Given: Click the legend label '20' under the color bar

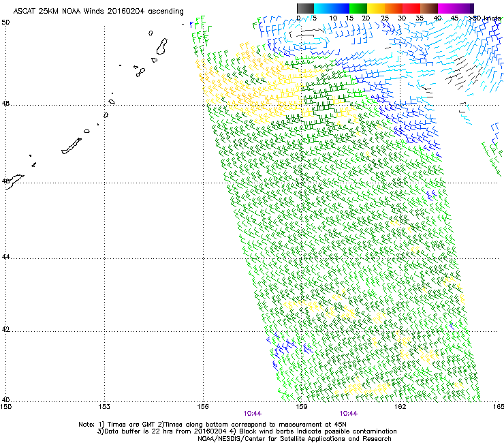Looking at the screenshot, I should coord(366,18).
